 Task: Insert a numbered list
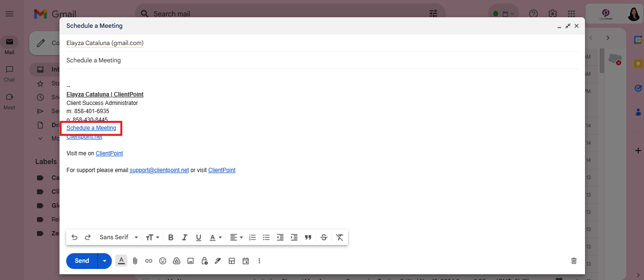click(x=252, y=237)
